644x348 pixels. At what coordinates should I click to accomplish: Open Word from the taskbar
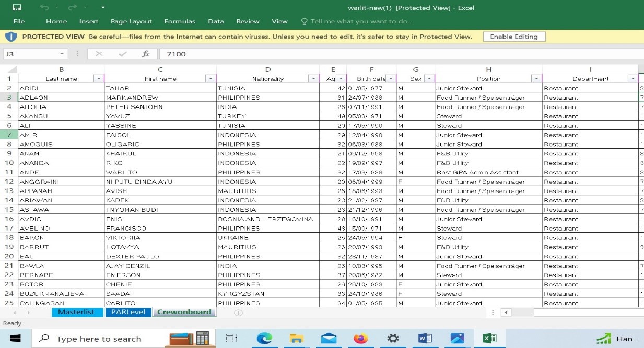point(425,339)
